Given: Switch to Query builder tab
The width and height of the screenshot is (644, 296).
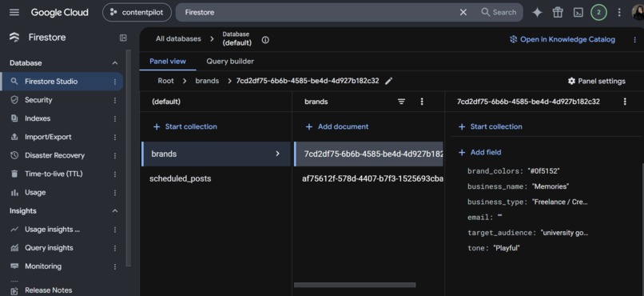Looking at the screenshot, I should pos(230,62).
